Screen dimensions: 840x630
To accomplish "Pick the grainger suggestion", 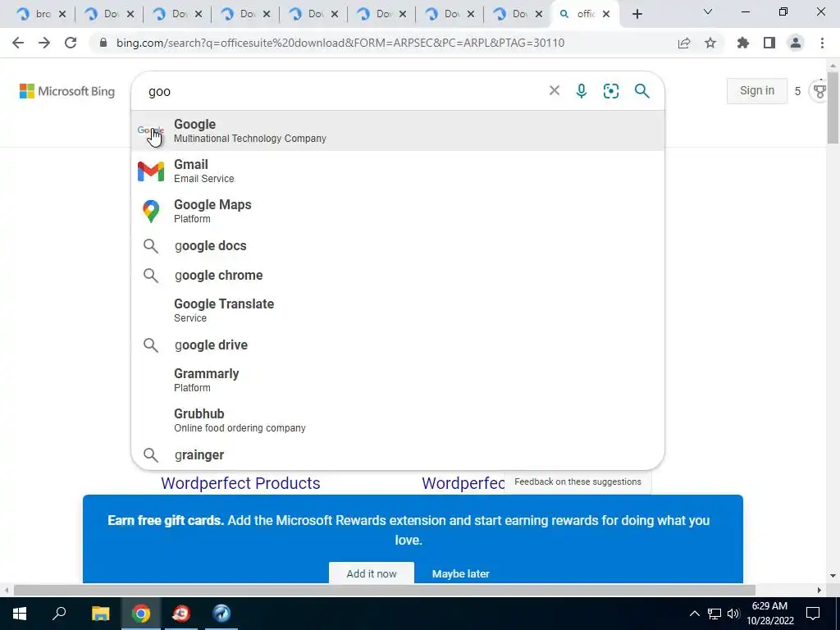I will pyautogui.click(x=398, y=454).
